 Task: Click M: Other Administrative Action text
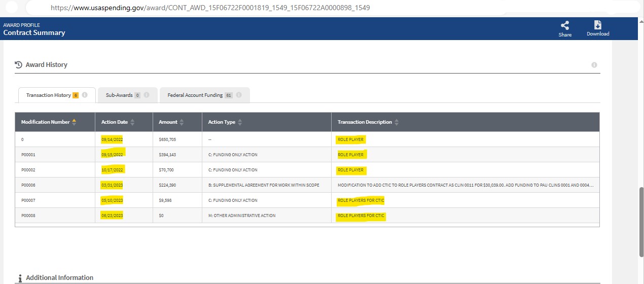pyautogui.click(x=242, y=216)
